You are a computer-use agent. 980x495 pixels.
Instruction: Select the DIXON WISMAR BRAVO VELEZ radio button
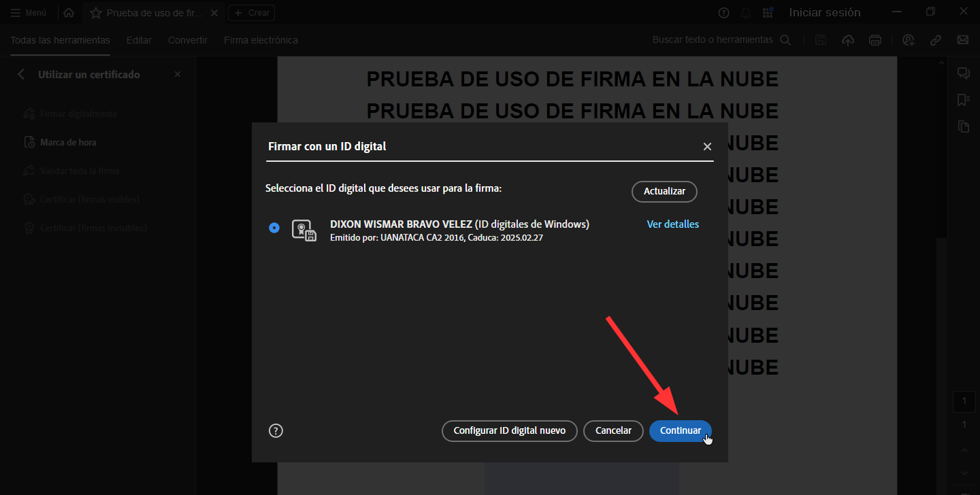tap(274, 228)
